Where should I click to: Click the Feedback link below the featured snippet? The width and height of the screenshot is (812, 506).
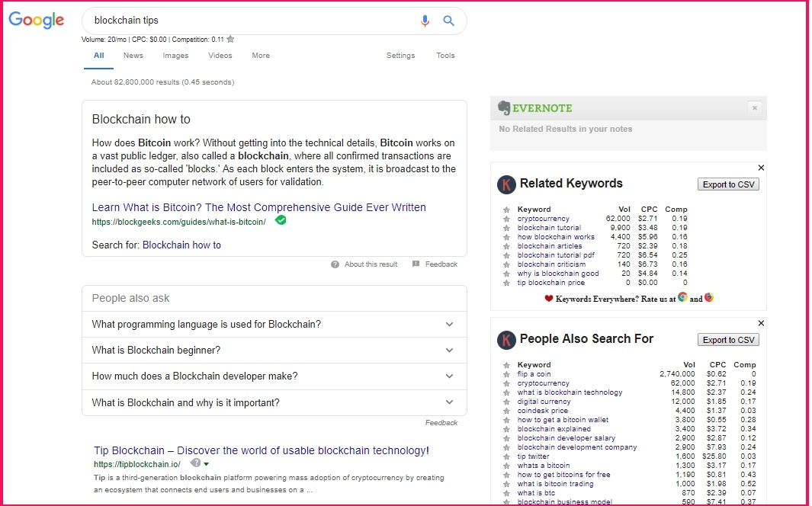[441, 264]
